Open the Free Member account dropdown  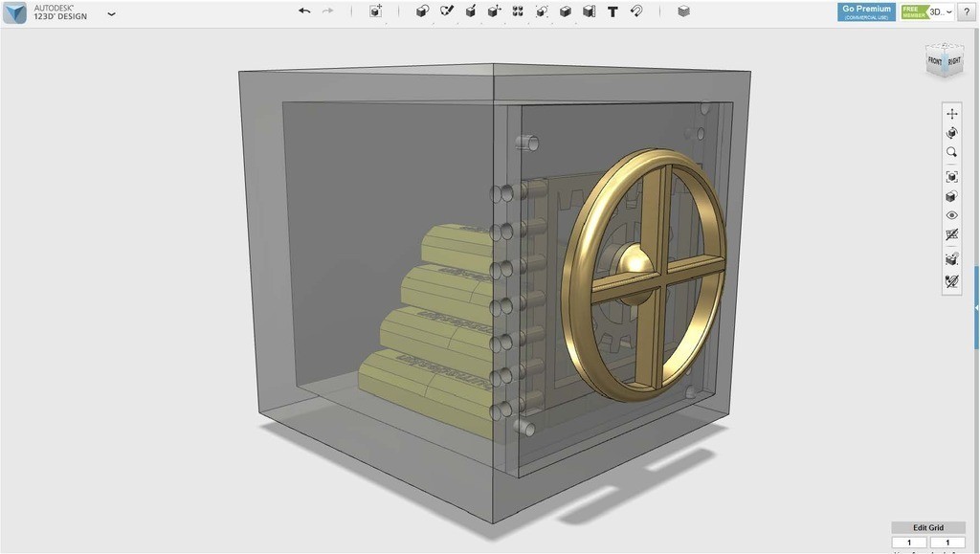927,11
